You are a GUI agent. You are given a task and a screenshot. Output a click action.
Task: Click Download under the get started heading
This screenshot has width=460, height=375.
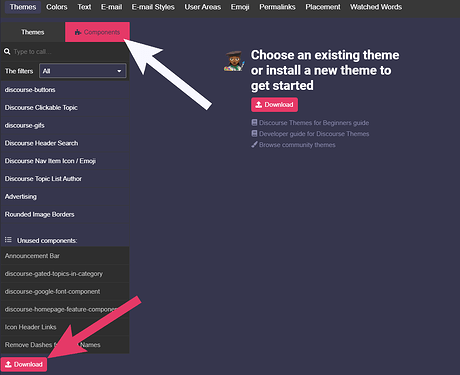coord(274,105)
